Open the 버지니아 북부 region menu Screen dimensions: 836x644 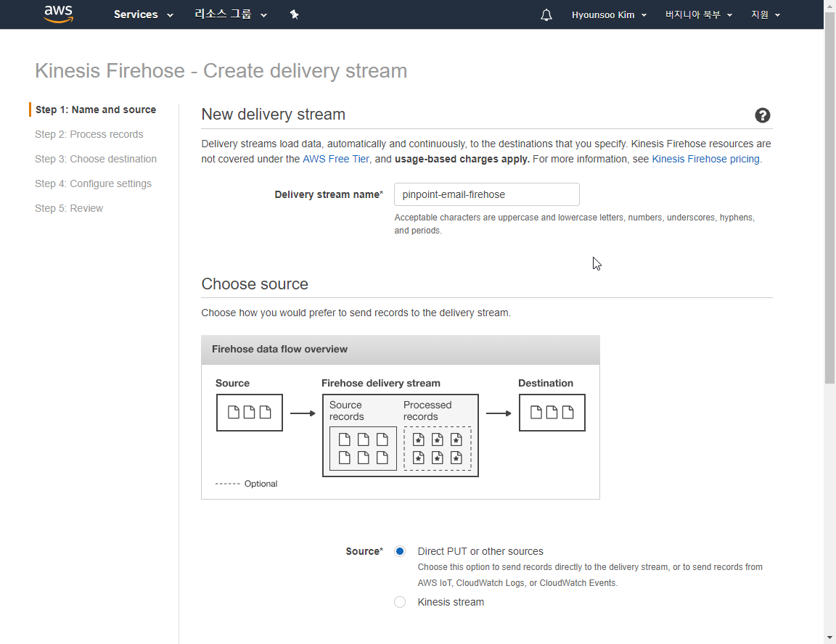tap(698, 15)
